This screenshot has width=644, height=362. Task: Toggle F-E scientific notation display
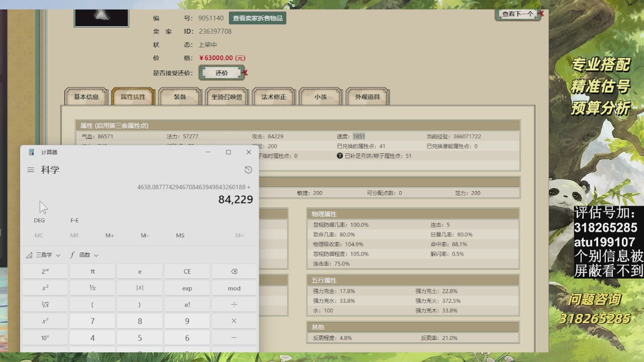74,220
